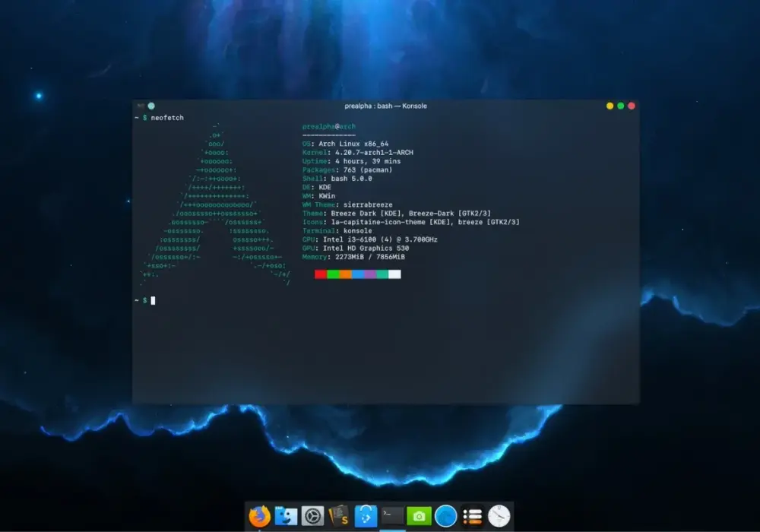Click the terminal cursor at the empty prompt
Viewport: 760px width, 532px height.
[x=154, y=300]
